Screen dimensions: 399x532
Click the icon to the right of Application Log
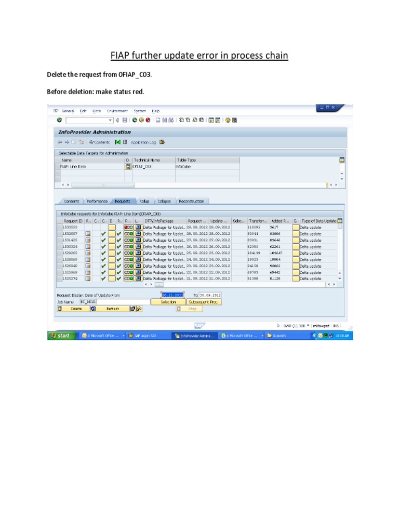pos(162,142)
